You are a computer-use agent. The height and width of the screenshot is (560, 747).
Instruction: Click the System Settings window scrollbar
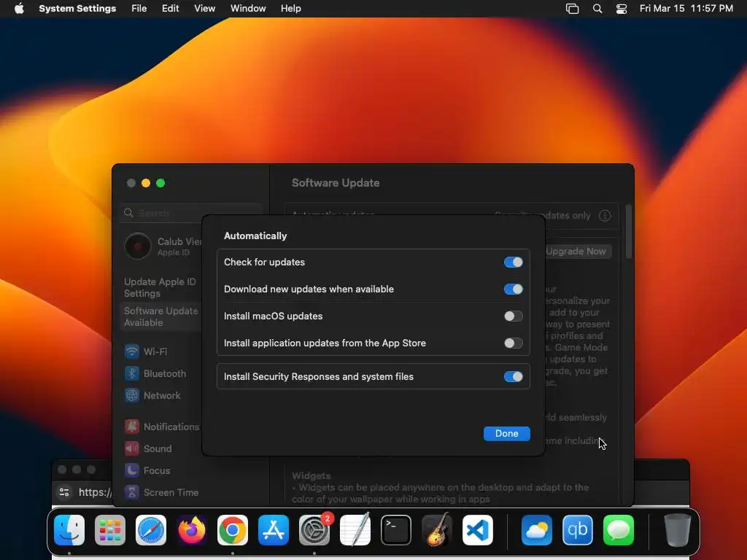click(628, 233)
